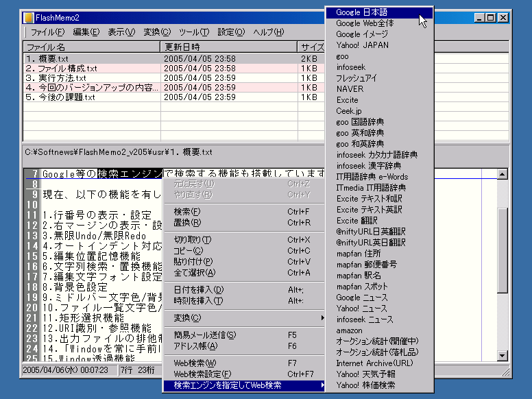Open the 設定(O) menu
The width and height of the screenshot is (532, 399).
[231, 32]
